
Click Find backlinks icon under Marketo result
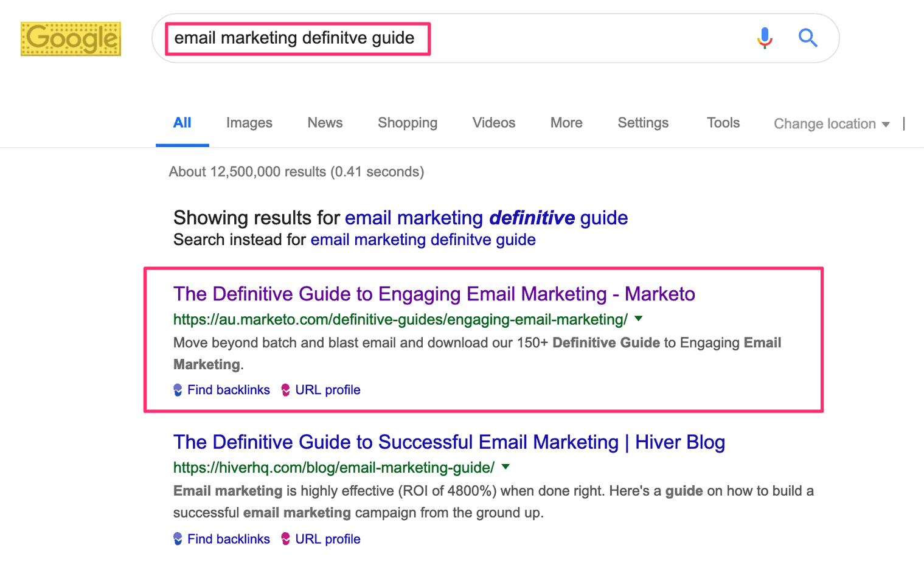178,390
